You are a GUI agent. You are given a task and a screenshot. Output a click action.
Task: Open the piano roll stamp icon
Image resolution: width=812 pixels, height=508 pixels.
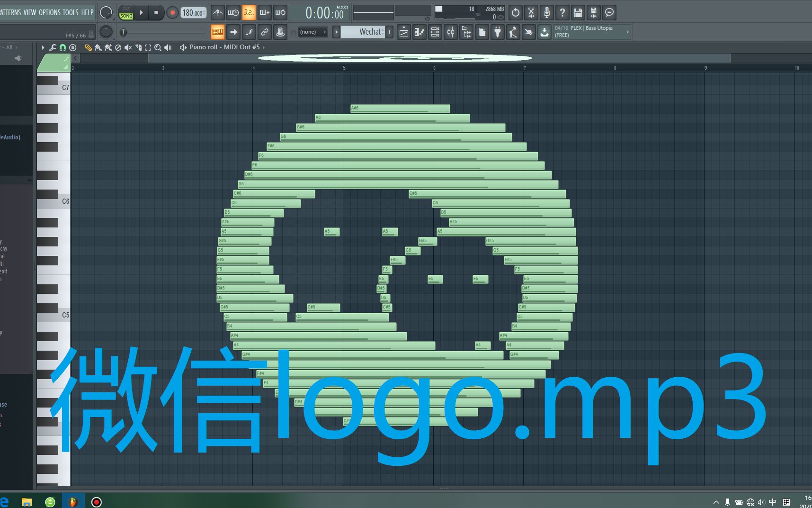click(x=72, y=47)
